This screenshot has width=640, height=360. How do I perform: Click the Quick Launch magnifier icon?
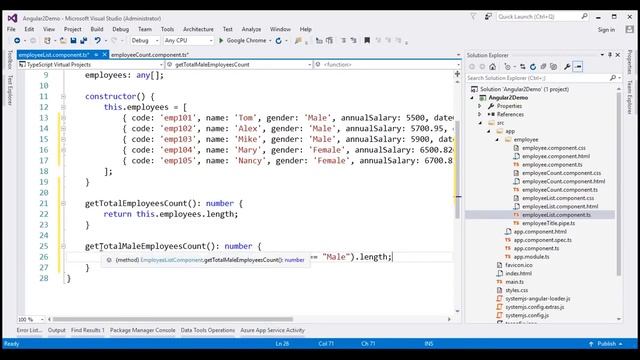(584, 16)
